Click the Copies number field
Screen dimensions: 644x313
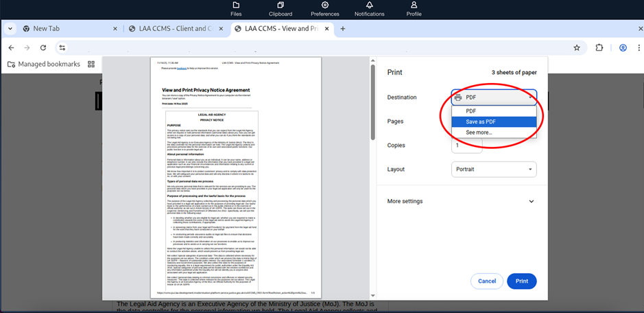[466, 146]
